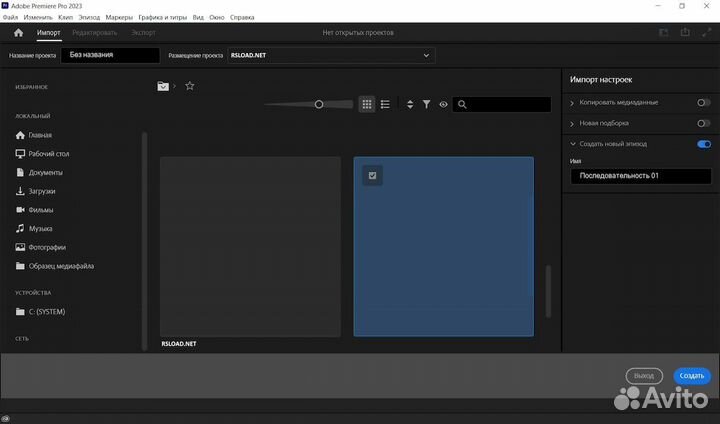
Task: Click the search magnifier icon
Action: 462,104
